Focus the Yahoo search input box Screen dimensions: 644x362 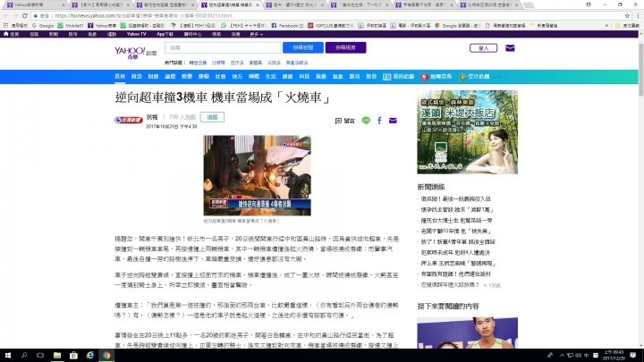pos(223,47)
